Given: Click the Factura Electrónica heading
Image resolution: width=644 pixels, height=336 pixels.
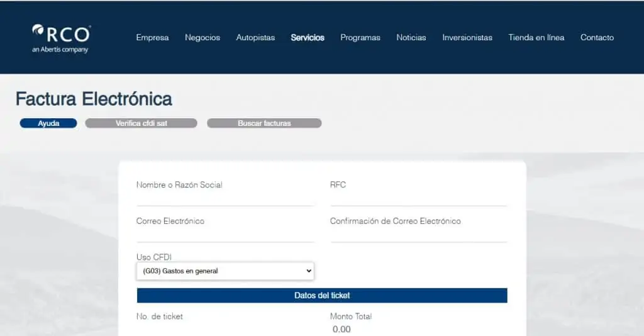Looking at the screenshot, I should click(x=94, y=99).
